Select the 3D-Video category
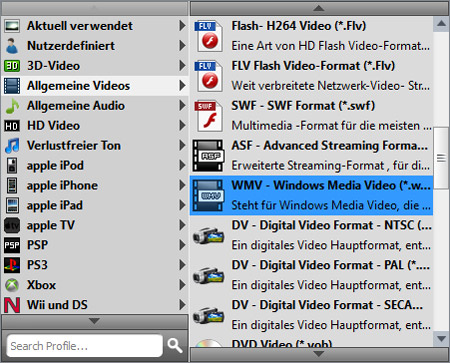 coord(95,66)
